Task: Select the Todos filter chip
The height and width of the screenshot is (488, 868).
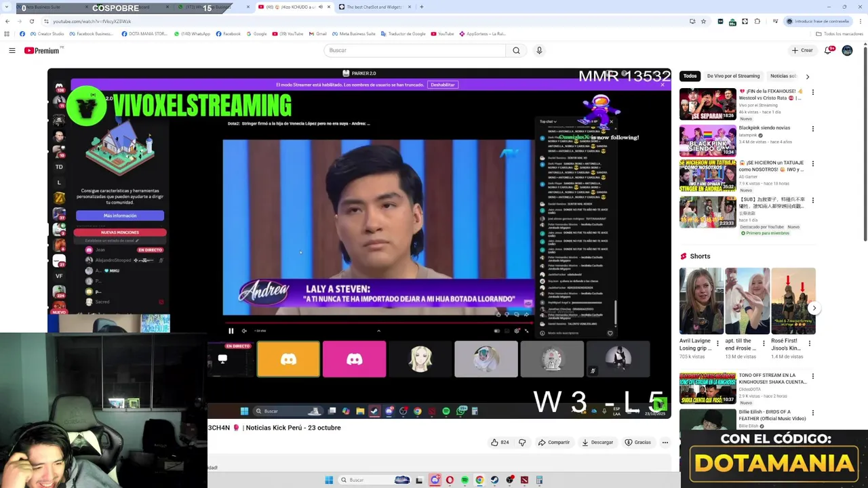Action: tap(690, 76)
